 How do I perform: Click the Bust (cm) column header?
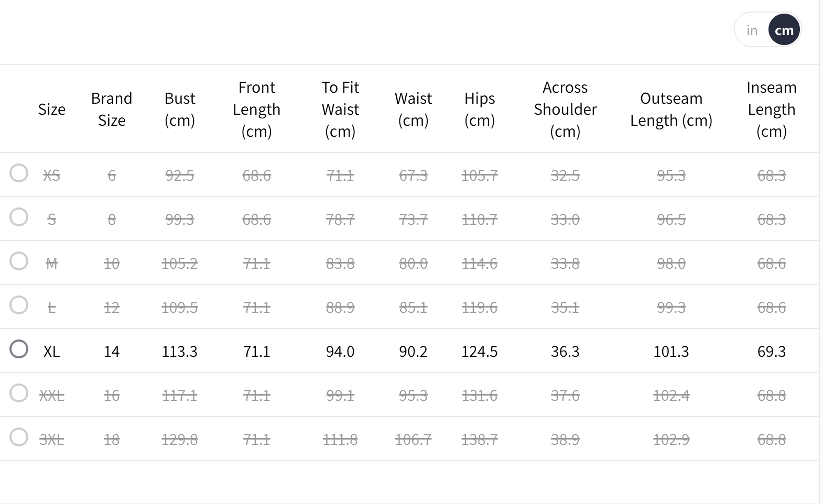coord(180,109)
